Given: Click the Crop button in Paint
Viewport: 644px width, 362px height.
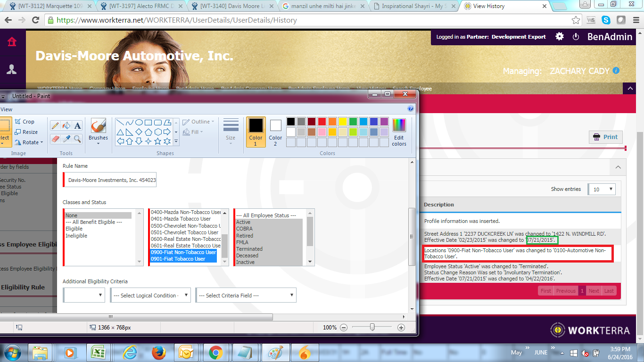Looking at the screenshot, I should (x=25, y=122).
